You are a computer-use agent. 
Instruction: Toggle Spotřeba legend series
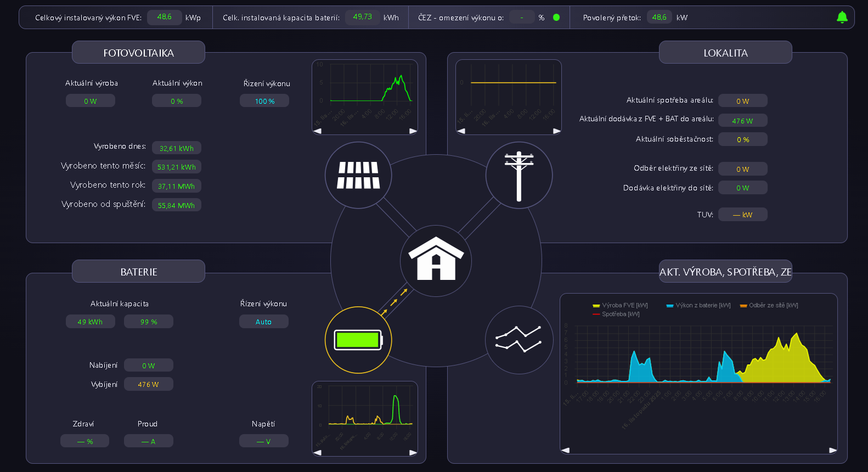616,314
